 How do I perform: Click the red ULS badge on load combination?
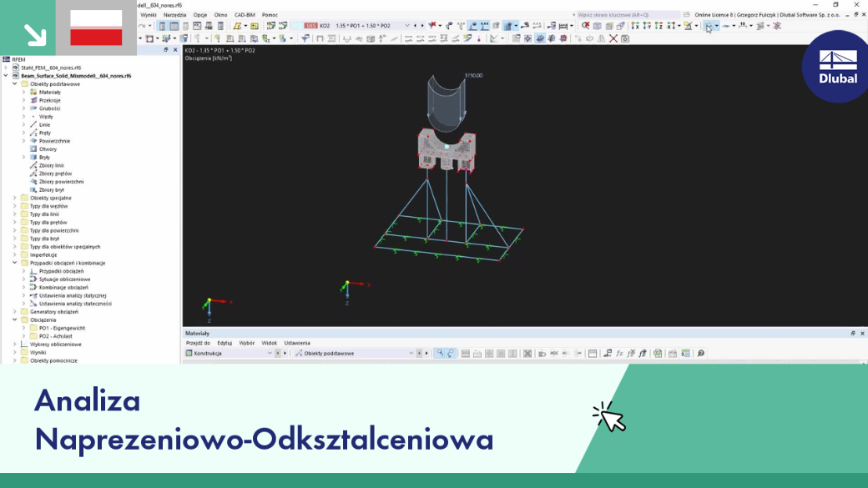pyautogui.click(x=310, y=26)
